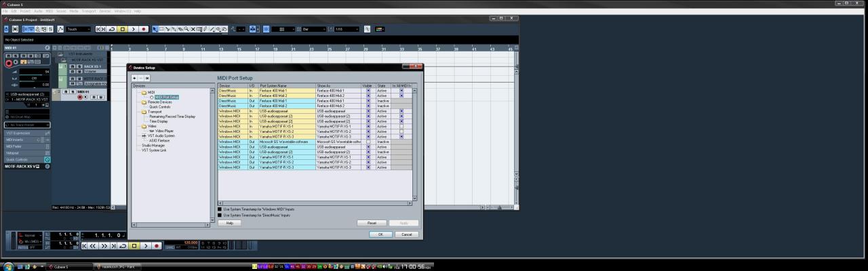This screenshot has width=868, height=271.
Task: Click the add device plus icon
Action: pyautogui.click(x=134, y=78)
